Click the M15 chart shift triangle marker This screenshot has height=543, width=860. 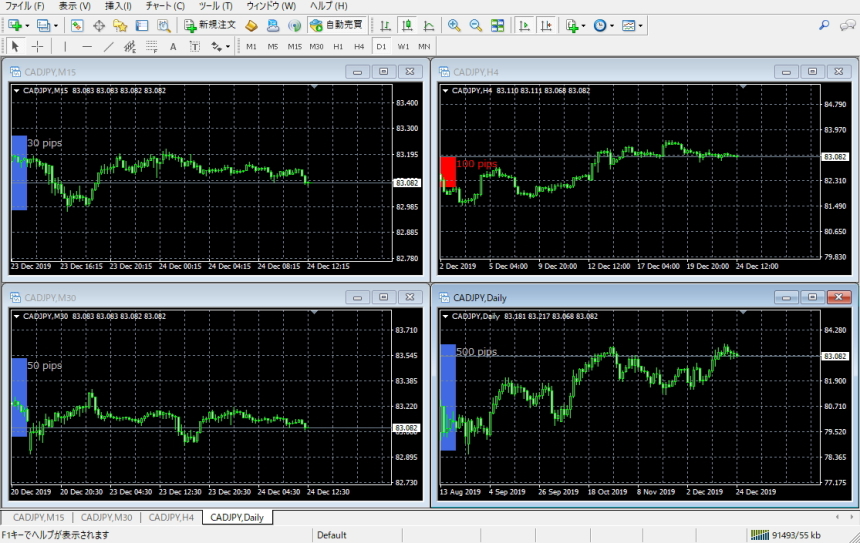click(x=314, y=87)
